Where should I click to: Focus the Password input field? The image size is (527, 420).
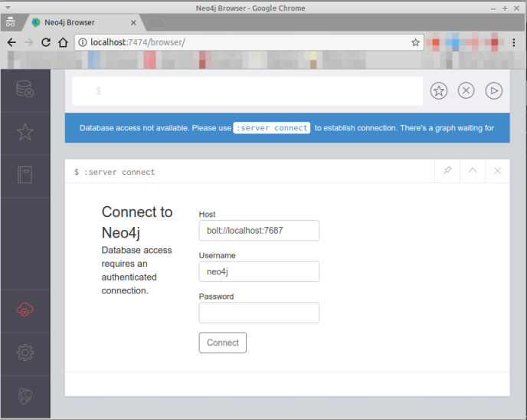pos(259,313)
